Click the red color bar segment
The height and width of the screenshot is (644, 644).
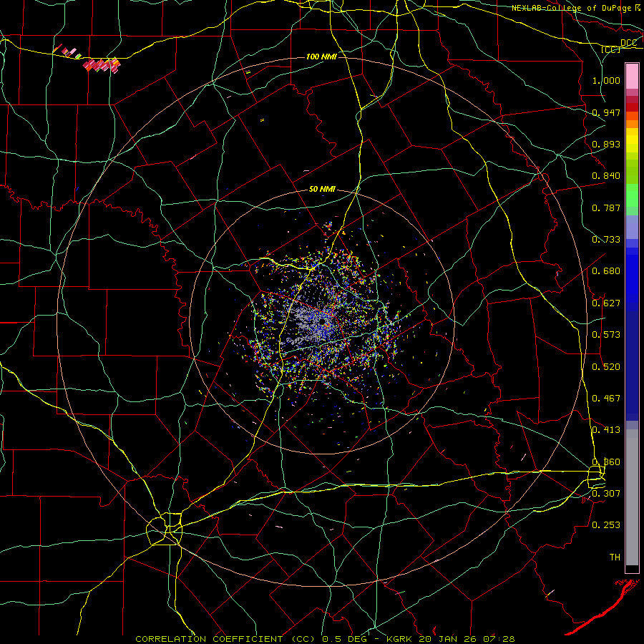coord(632,107)
